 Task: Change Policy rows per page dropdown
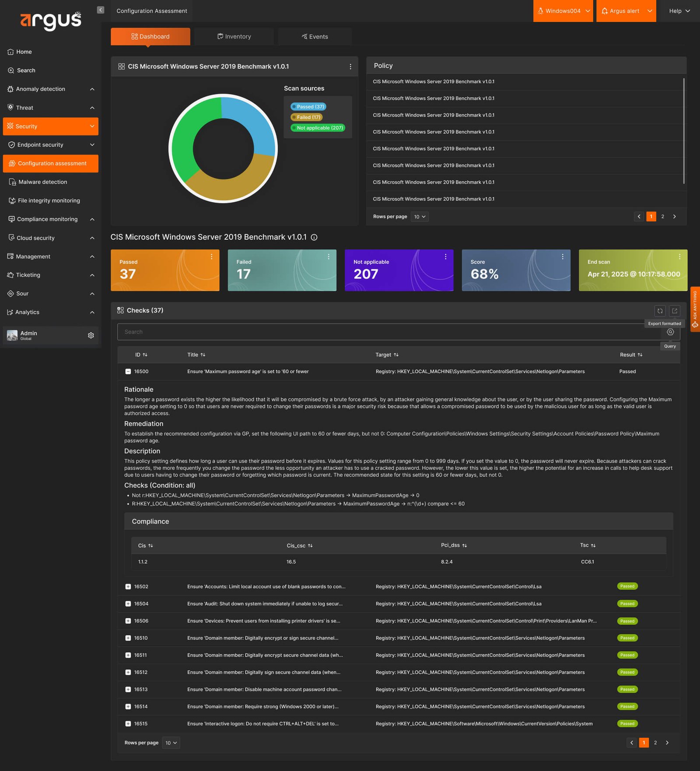420,217
